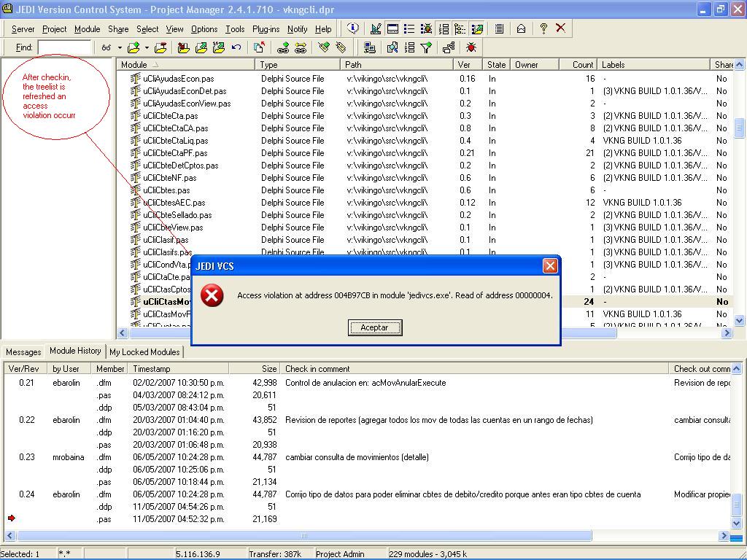Click the red bug icon in second toolbar
747x560 pixels.
coord(471,47)
